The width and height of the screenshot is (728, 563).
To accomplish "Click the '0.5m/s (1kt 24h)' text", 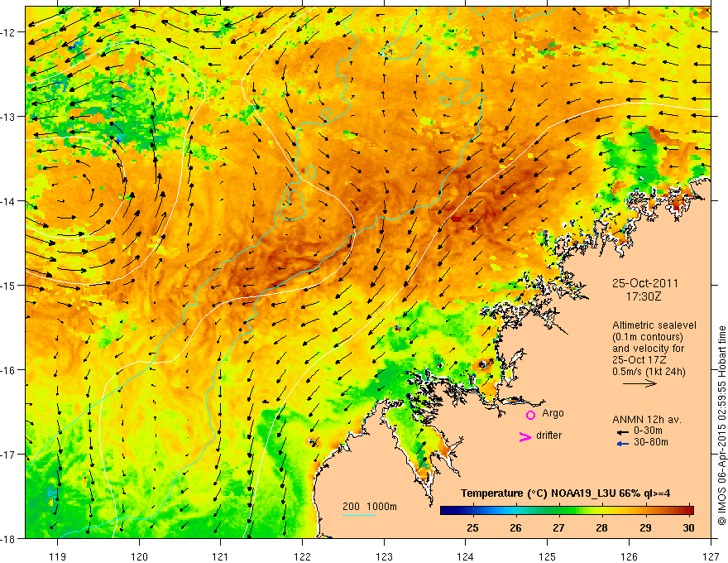I will (x=649, y=372).
